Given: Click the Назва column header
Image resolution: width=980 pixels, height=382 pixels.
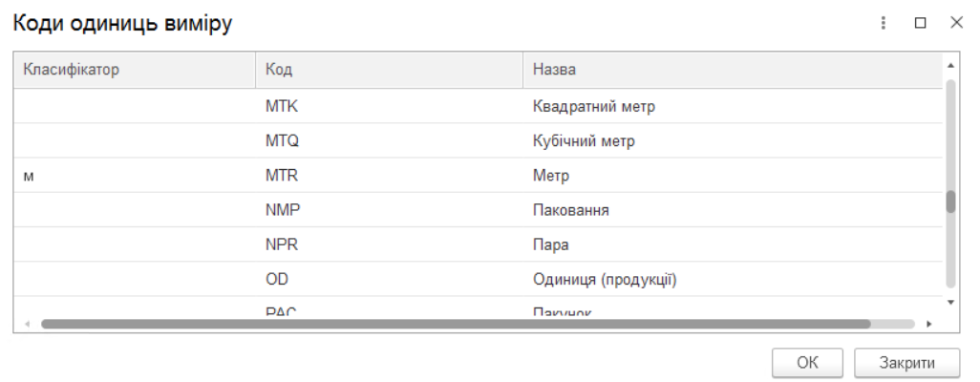Looking at the screenshot, I should coord(731,70).
